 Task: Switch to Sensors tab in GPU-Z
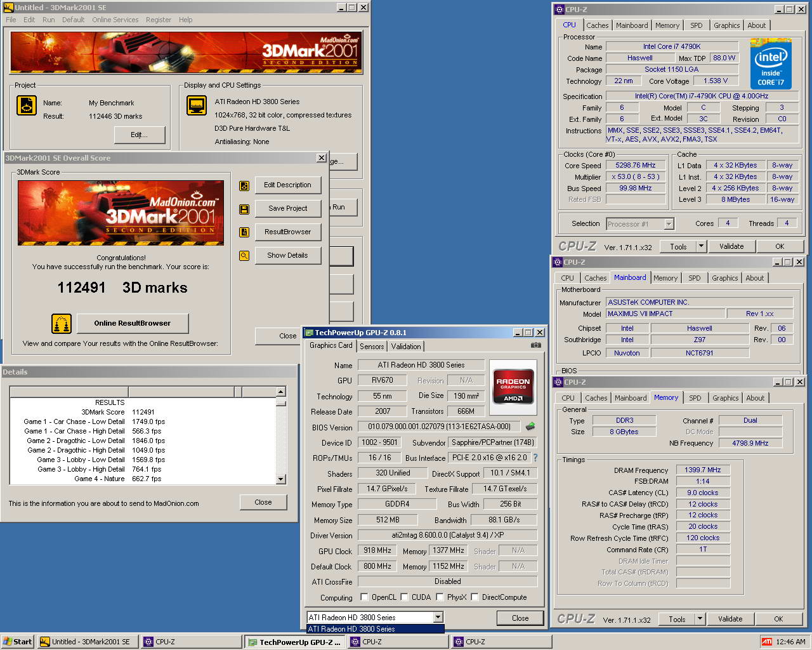click(372, 347)
